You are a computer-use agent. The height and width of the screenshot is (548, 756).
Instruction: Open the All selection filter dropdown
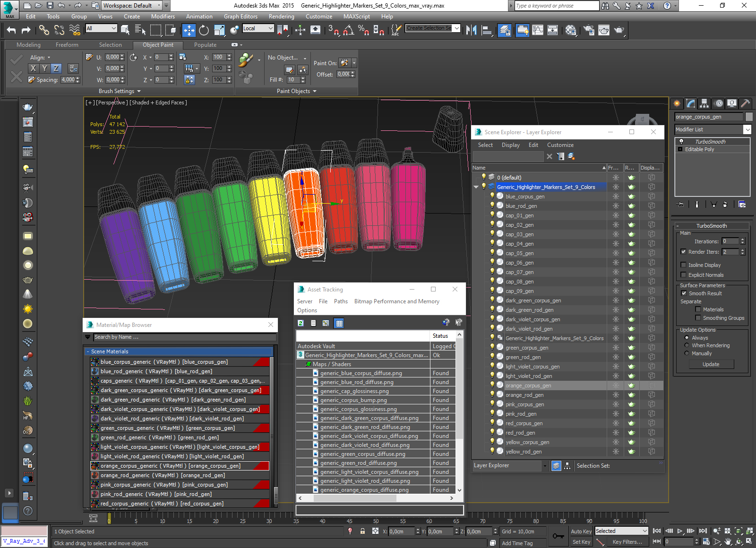coord(101,28)
